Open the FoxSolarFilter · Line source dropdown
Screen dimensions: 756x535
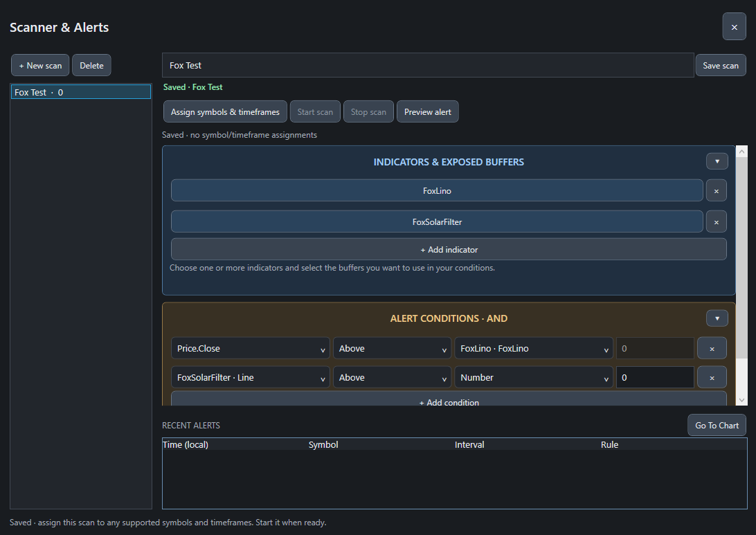250,378
